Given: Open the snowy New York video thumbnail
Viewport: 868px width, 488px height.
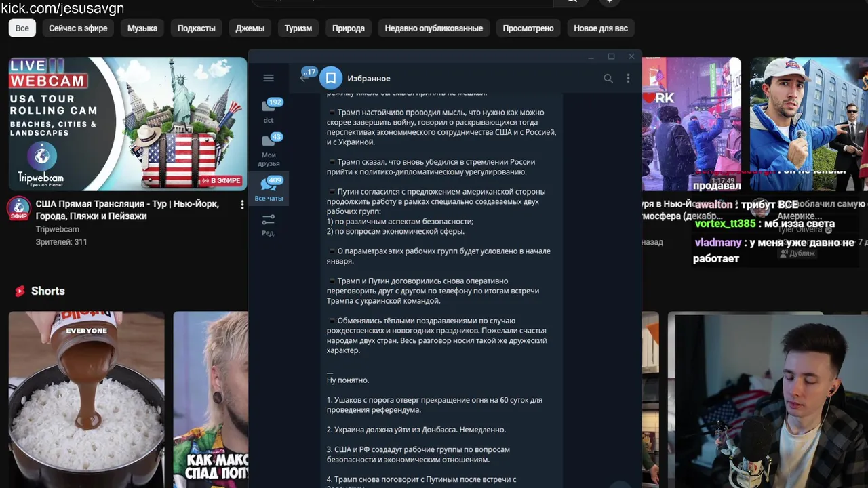Looking at the screenshot, I should click(x=691, y=124).
